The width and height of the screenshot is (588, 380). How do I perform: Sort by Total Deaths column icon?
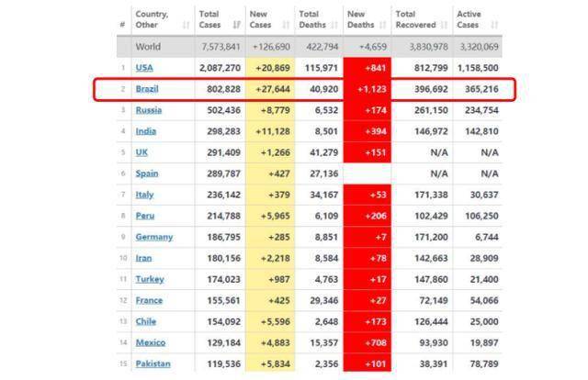pos(334,25)
